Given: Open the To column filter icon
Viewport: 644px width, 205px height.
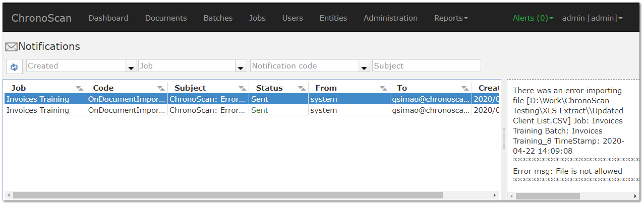Looking at the screenshot, I should tap(465, 88).
